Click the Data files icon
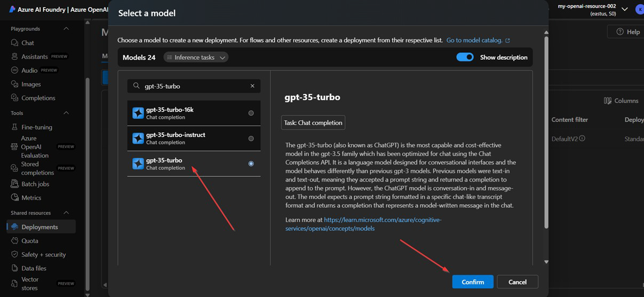The height and width of the screenshot is (297, 644). point(15,269)
